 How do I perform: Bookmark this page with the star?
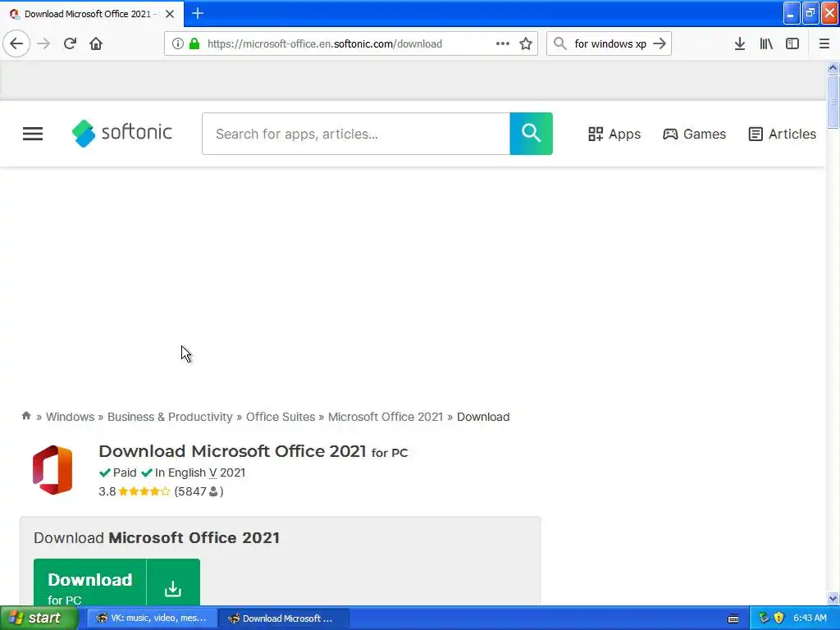click(x=526, y=43)
